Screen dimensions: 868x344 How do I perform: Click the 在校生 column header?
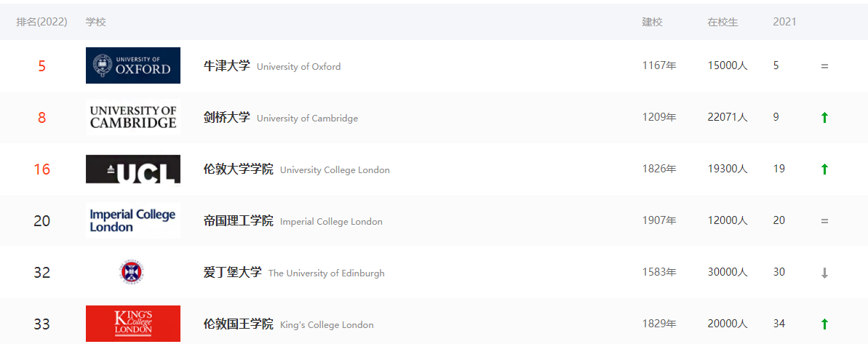click(722, 22)
